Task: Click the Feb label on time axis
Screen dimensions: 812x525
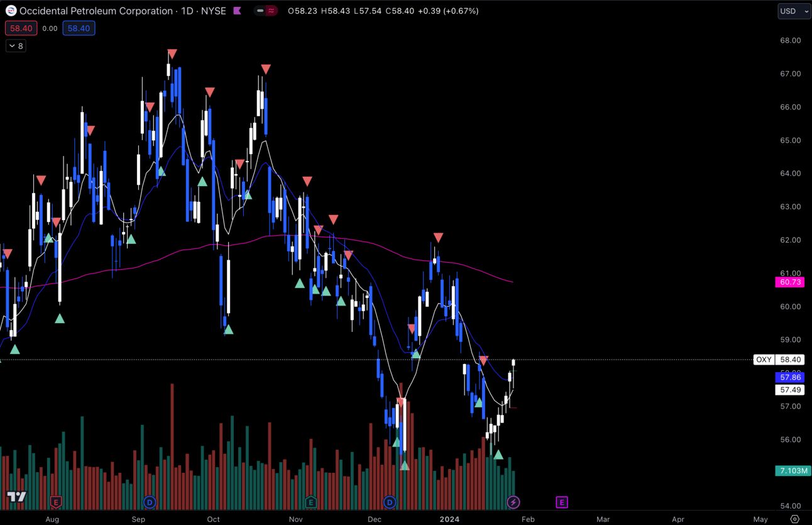Action: coord(528,519)
